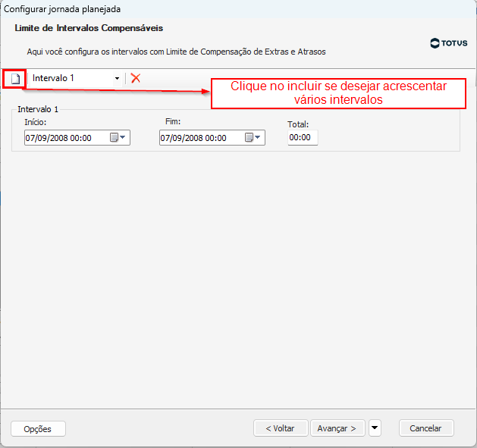Cancel the wizard with the Cancelar button
Image resolution: width=477 pixels, height=448 pixels.
(x=426, y=428)
